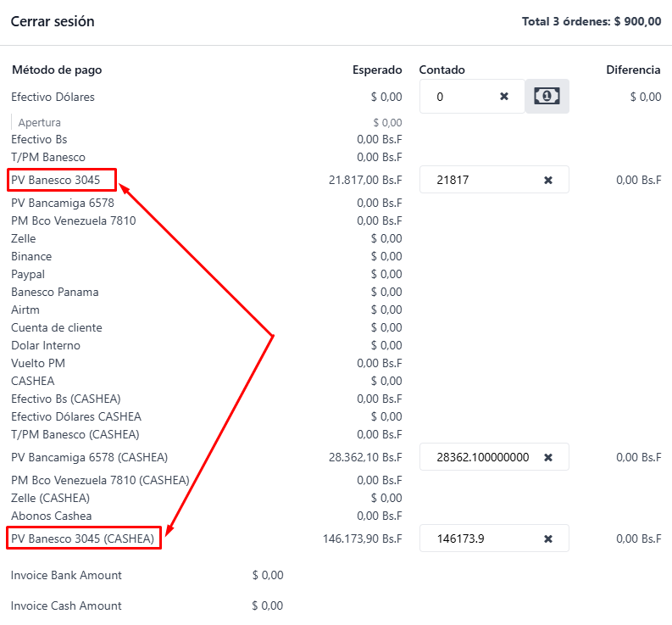Clear the PV Banesco 3045 counted amount 21817
Image resolution: width=672 pixels, height=625 pixels.
click(548, 180)
